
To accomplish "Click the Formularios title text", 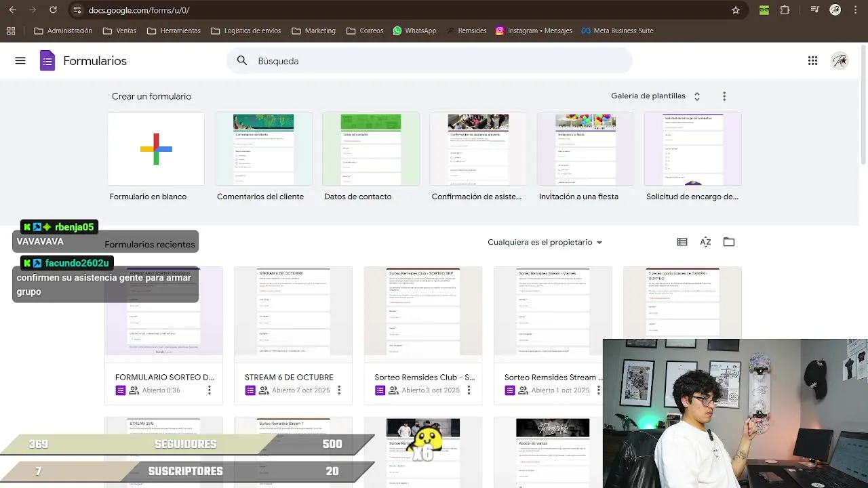I will 95,61.
